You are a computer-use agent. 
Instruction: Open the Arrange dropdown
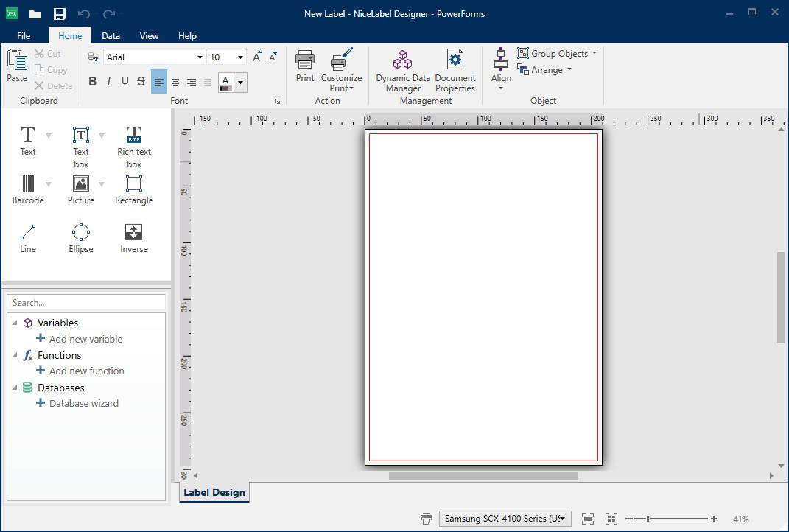(x=544, y=69)
